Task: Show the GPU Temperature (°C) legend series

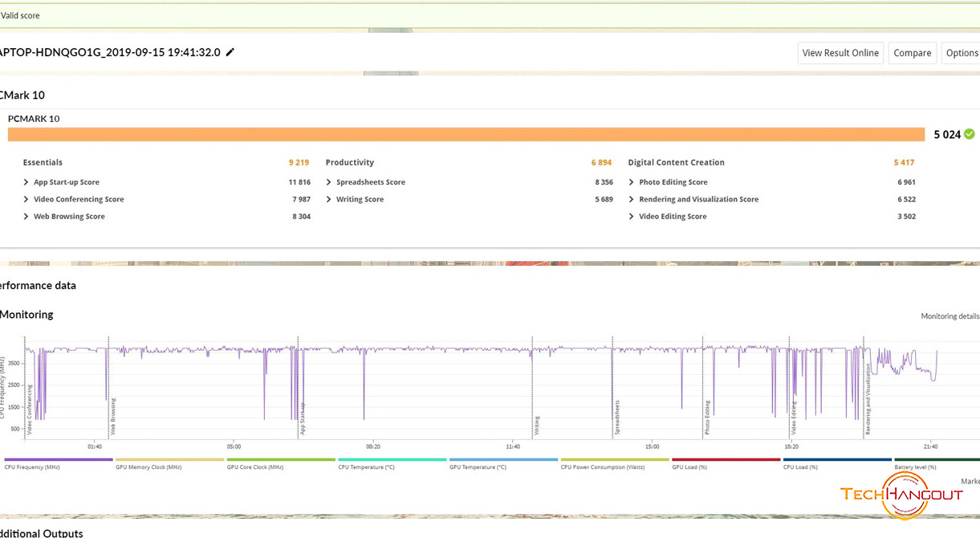Action: 503,464
